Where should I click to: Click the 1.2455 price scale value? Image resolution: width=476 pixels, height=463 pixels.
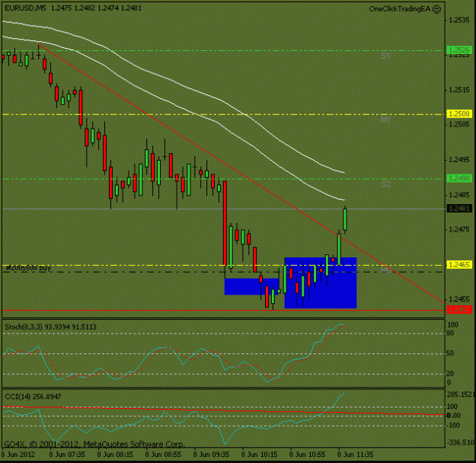tap(459, 299)
